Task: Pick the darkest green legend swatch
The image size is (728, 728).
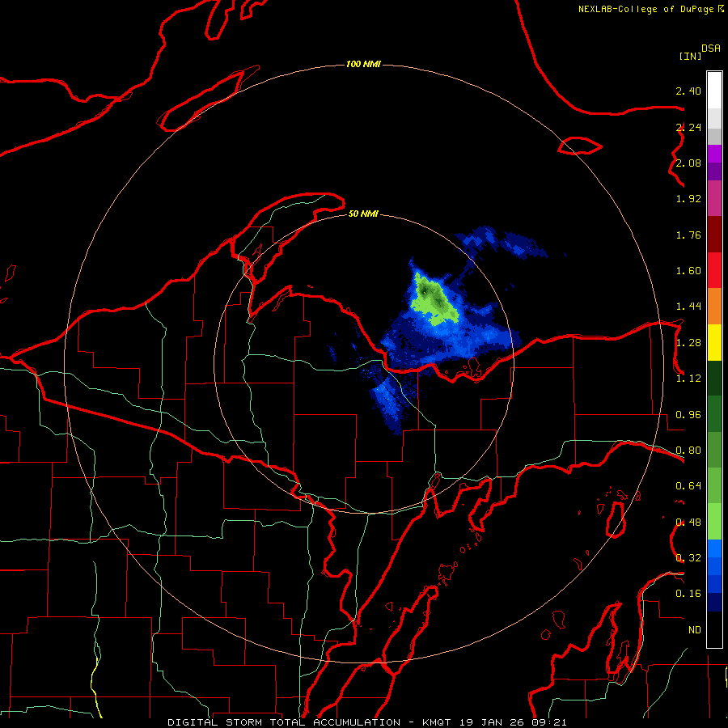Action: tap(714, 379)
